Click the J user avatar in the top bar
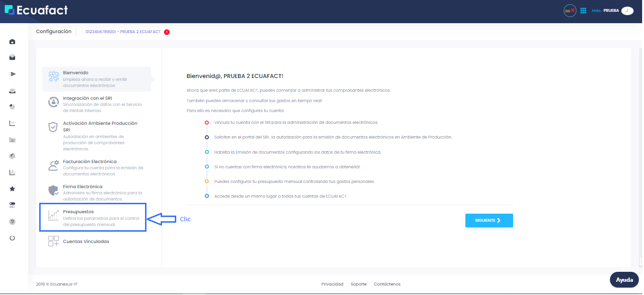The height and width of the screenshot is (295, 644). [627, 10]
